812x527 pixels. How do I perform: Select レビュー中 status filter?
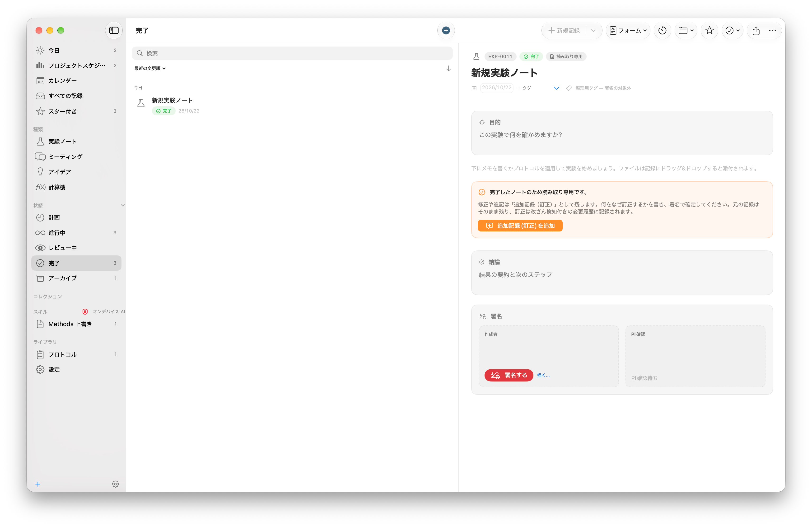click(76, 248)
